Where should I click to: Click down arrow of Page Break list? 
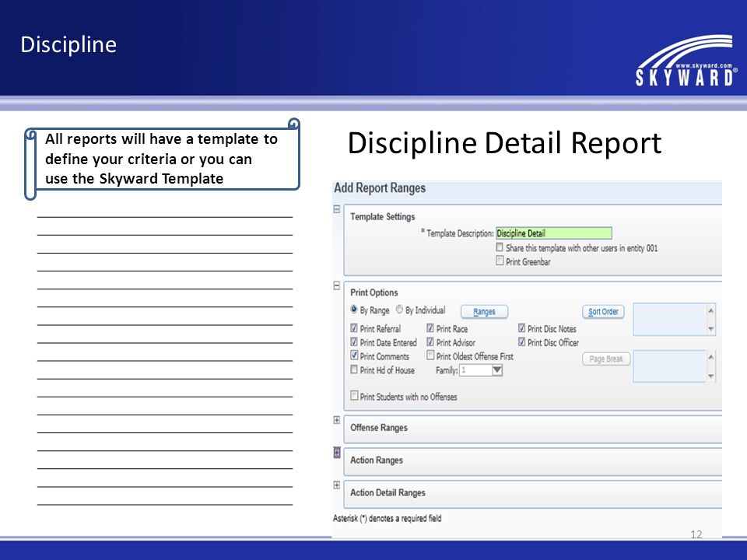point(710,376)
